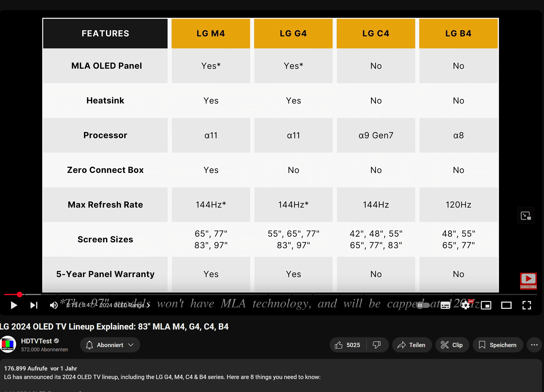Click the LG C4 screen sizes cell

pos(376,240)
